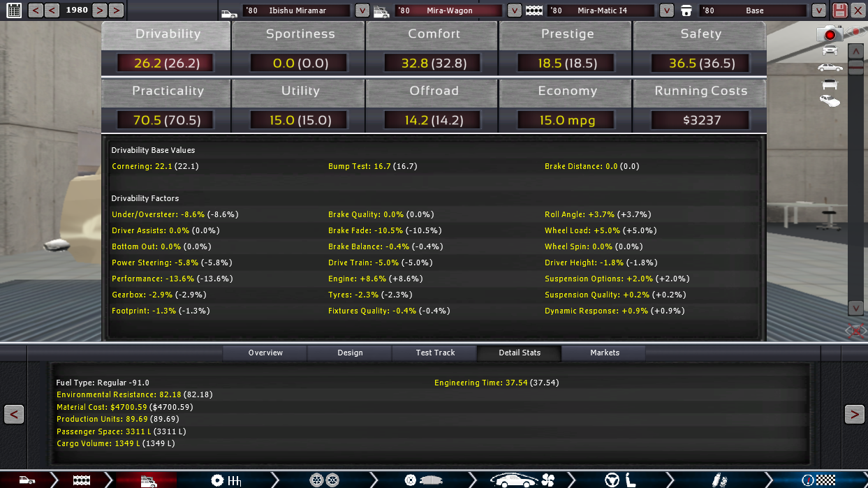The image size is (868, 488).
Task: Open testing step with checkered flag
Action: [x=818, y=480]
